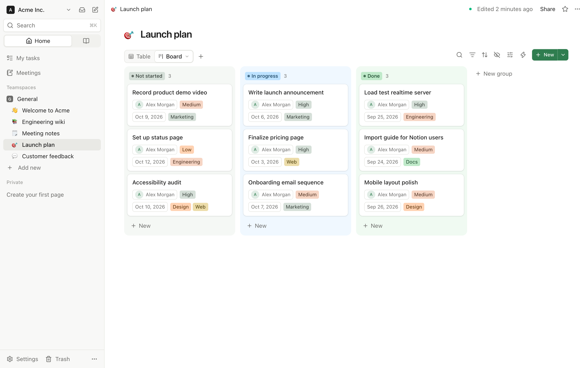Open the book library view icon

pos(86,41)
